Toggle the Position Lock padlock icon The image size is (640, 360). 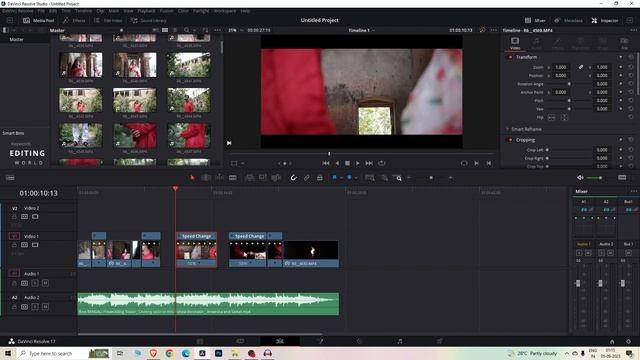coord(320,178)
